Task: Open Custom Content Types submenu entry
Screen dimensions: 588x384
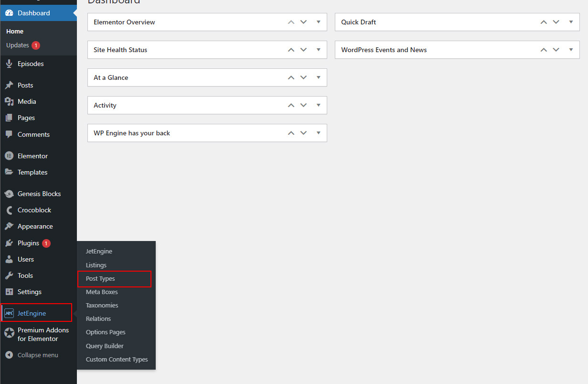Action: pyautogui.click(x=117, y=360)
